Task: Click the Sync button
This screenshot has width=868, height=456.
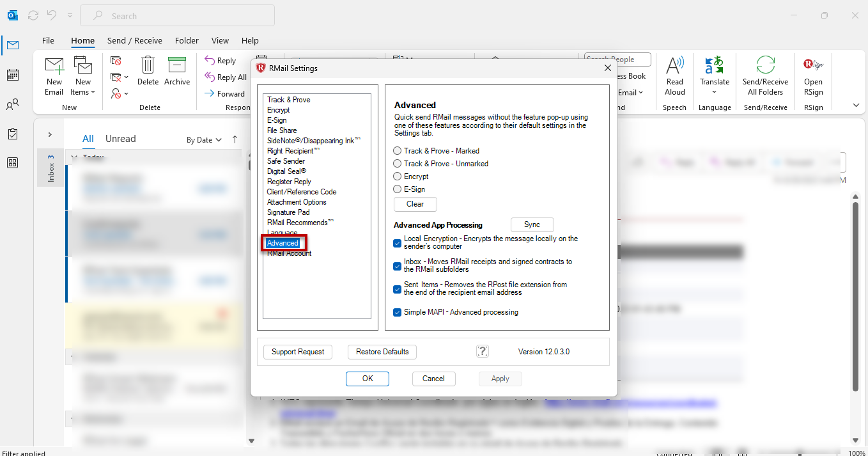Action: point(532,224)
